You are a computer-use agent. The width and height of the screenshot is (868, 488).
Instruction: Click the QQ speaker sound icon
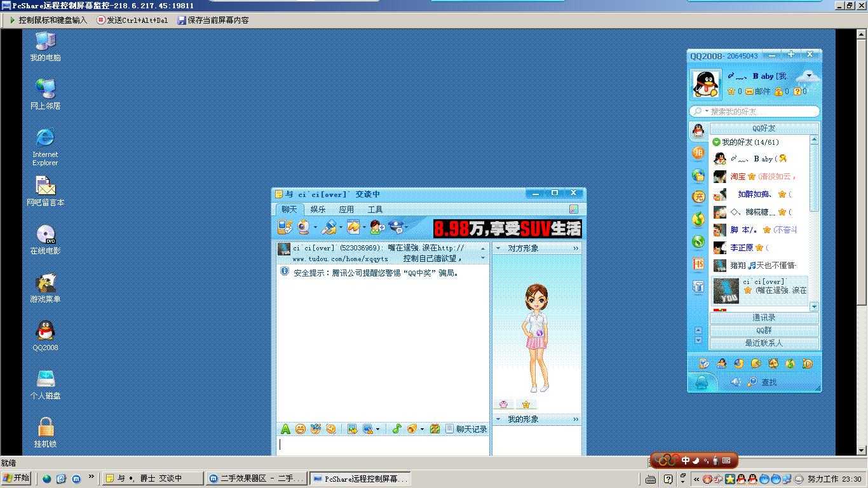736,382
